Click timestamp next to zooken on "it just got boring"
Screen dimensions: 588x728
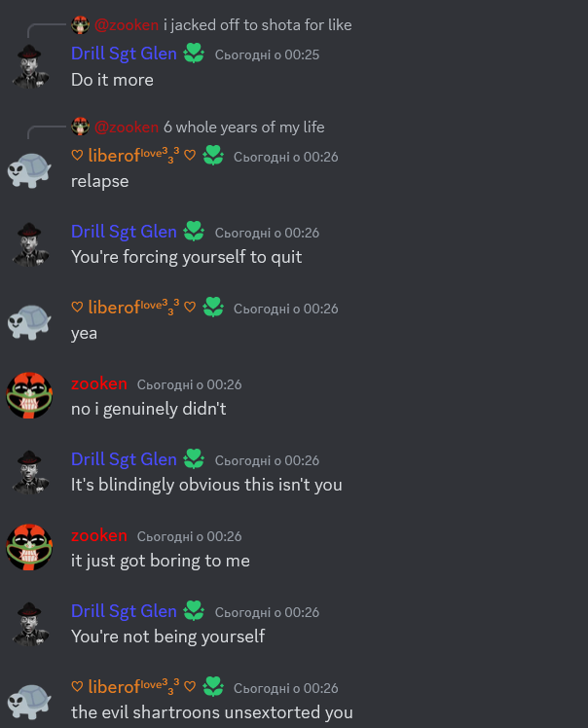[x=190, y=536]
